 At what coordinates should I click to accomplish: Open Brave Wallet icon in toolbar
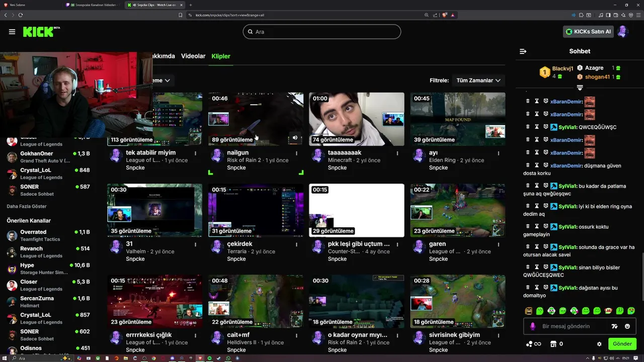pos(616,15)
